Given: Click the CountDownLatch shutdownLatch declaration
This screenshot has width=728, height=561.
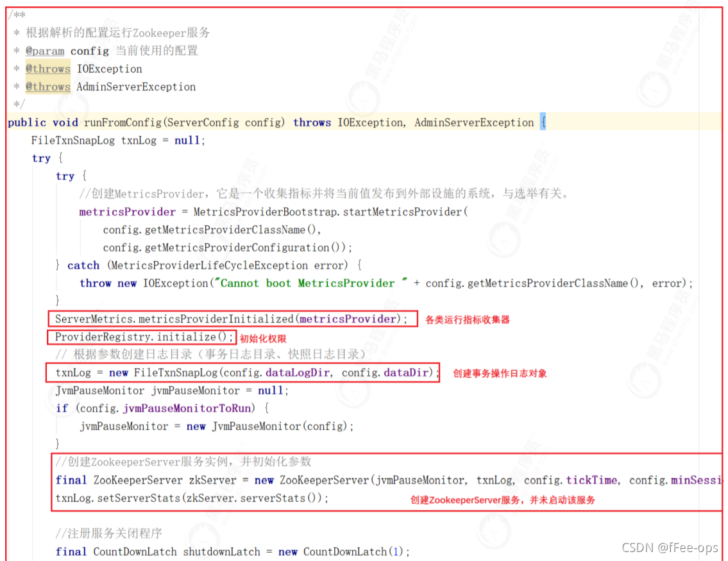Looking at the screenshot, I should pos(233,552).
